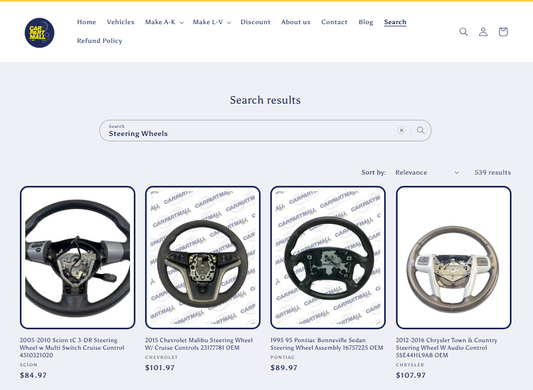Open the Scion tC steering wheel image
Image resolution: width=533 pixels, height=390 pixels.
(x=78, y=257)
